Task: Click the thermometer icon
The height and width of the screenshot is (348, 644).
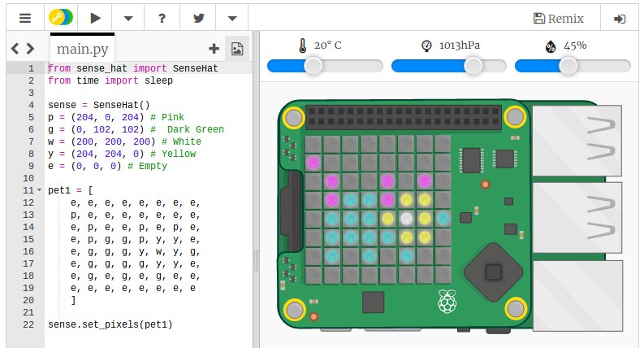Action: click(x=302, y=46)
